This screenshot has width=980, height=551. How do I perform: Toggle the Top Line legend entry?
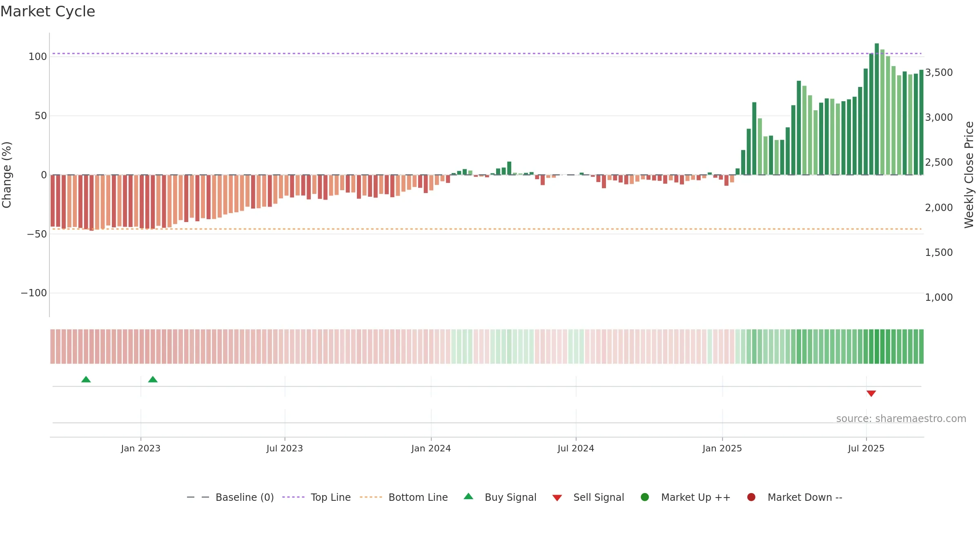pos(316,497)
